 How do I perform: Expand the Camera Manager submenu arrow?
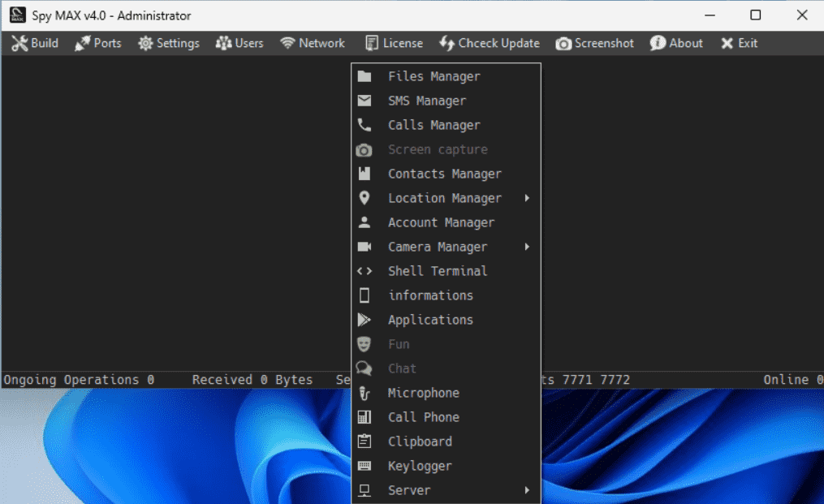pyautogui.click(x=527, y=247)
